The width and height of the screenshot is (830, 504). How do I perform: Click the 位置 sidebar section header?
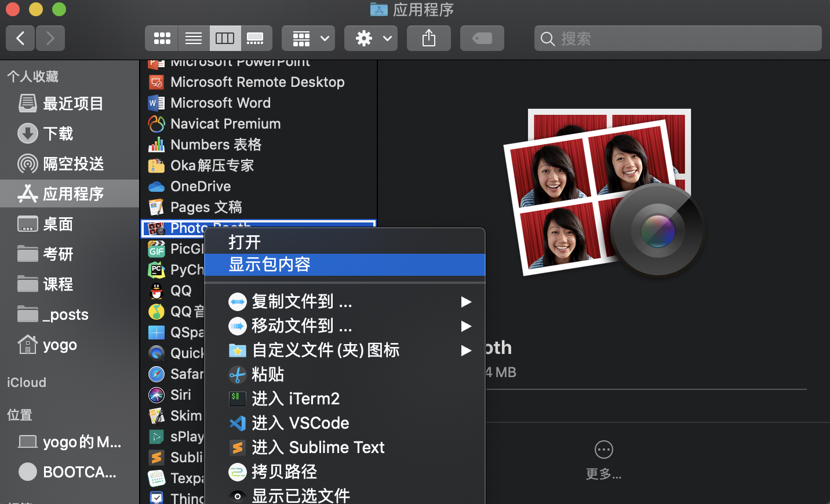(x=20, y=415)
